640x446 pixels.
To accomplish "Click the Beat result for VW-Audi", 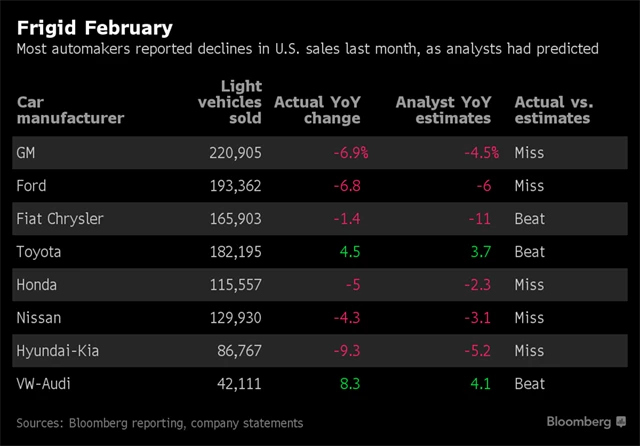I will pyautogui.click(x=529, y=384).
